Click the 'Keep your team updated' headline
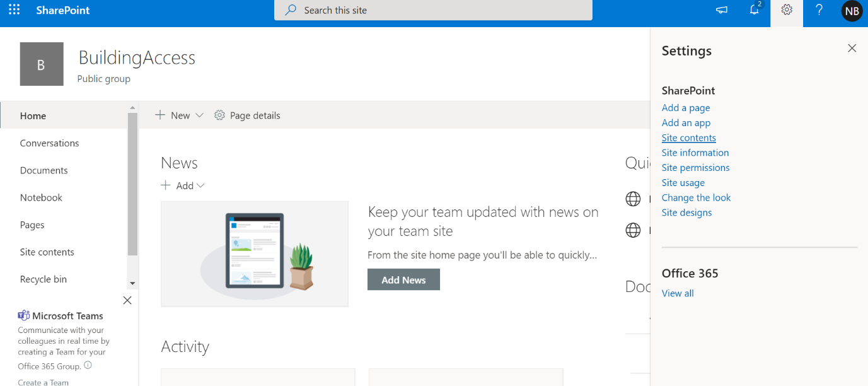The image size is (868, 386). tap(483, 221)
